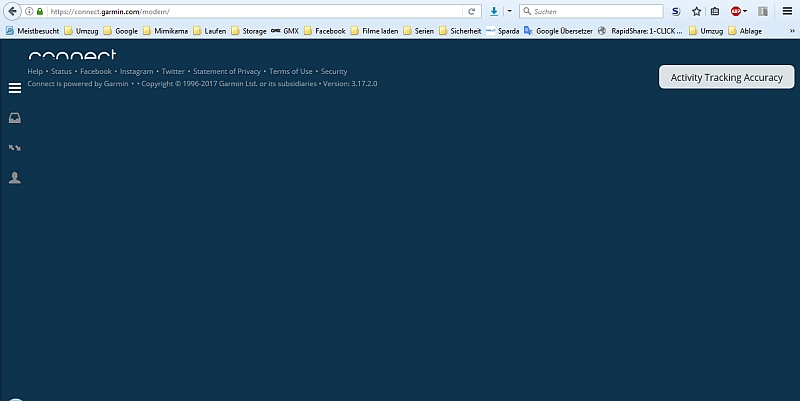Open the Firefox hamburger menu
The width and height of the screenshot is (800, 401).
[x=787, y=11]
